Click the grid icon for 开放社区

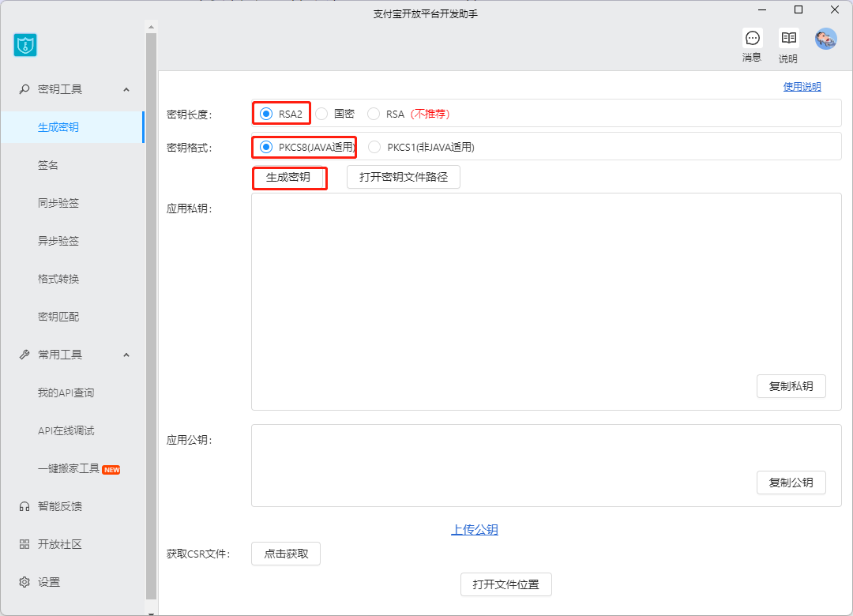coord(24,544)
